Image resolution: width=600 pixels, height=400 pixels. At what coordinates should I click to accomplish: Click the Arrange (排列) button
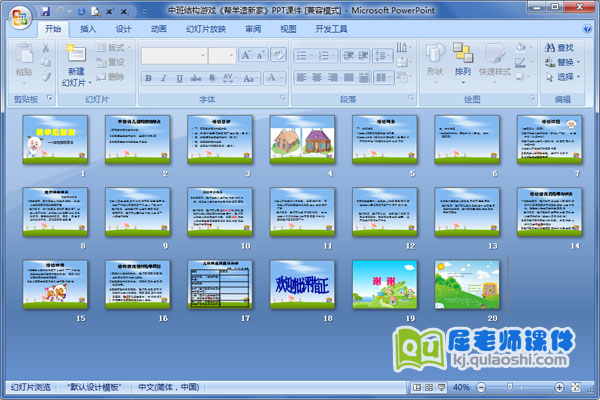tap(462, 62)
